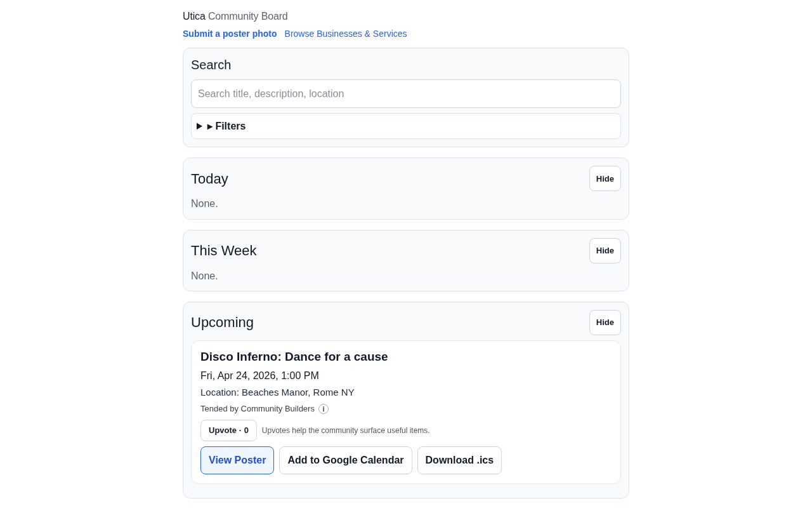Click the info icon beside Community Builders
Screen dimensions: 812x508
(x=324, y=409)
